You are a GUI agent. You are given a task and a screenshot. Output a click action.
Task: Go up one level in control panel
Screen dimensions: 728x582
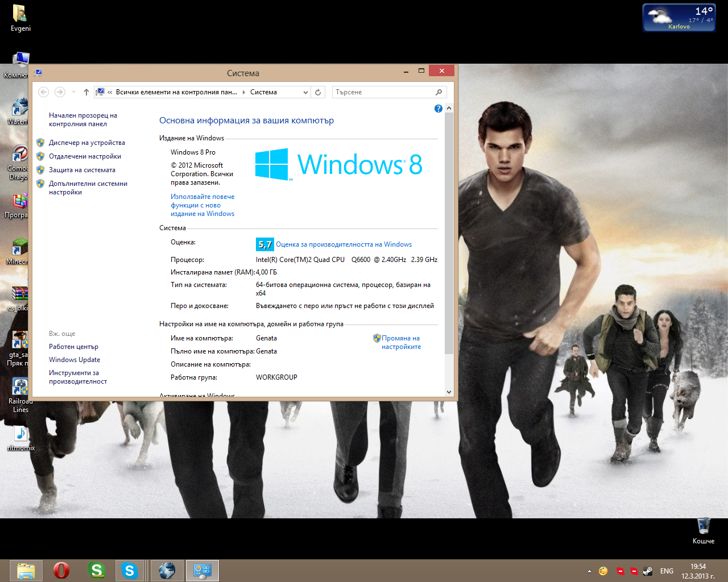(86, 92)
